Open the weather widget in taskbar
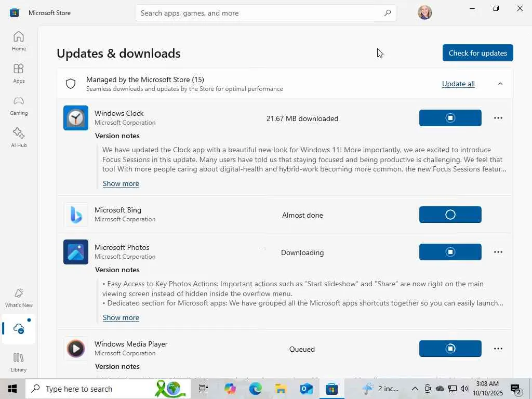The width and height of the screenshot is (532, 399). point(380,389)
